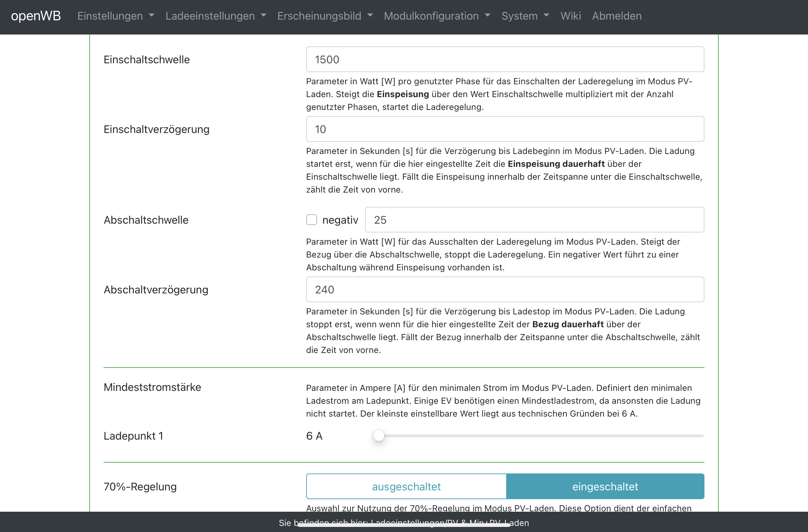The height and width of the screenshot is (532, 808).
Task: Set 70%-Regelung to eingeschaltet
Action: pyautogui.click(x=605, y=486)
